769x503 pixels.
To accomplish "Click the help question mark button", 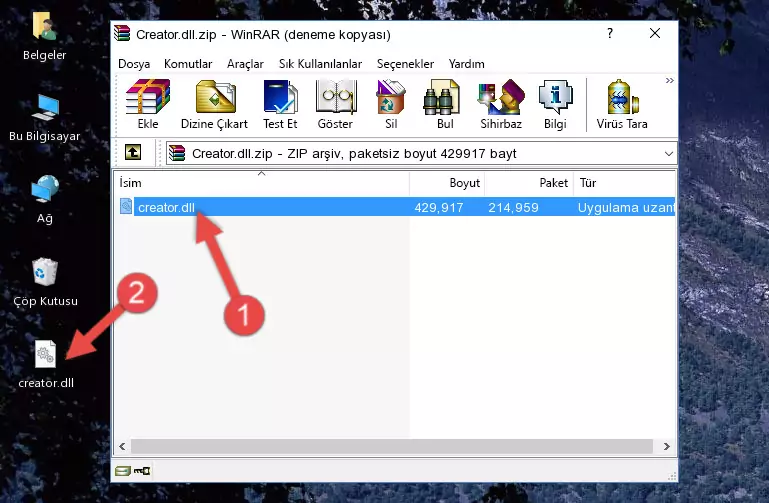I will click(x=610, y=33).
